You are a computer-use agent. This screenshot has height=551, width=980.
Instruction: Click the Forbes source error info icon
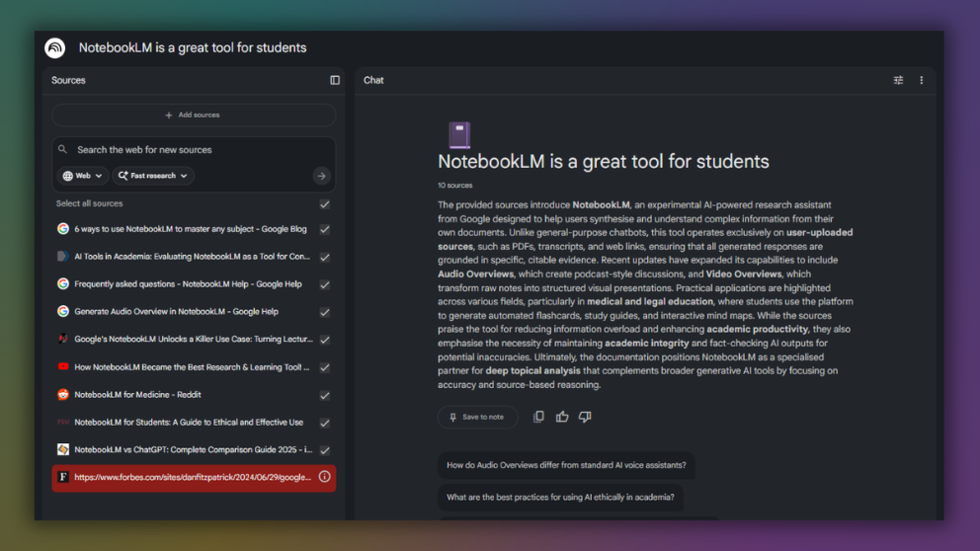point(324,477)
